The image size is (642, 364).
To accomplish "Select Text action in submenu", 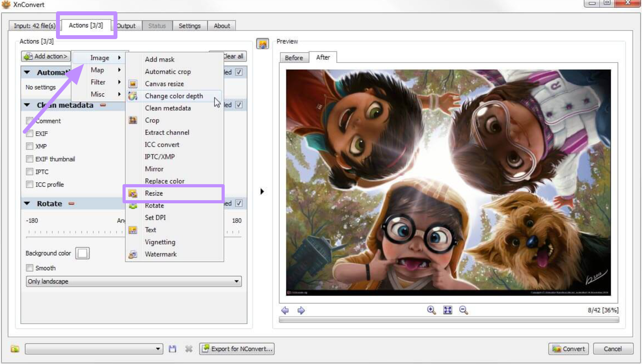I will tap(174, 230).
